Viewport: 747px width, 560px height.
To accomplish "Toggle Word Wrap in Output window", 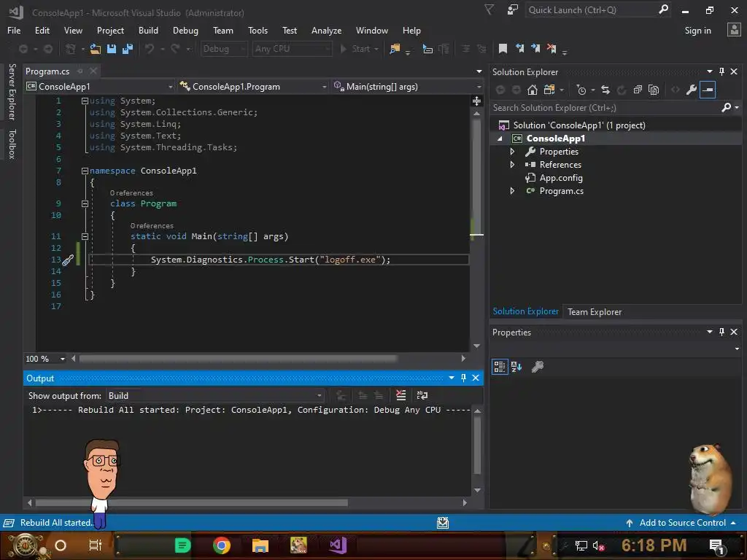I will coord(422,395).
